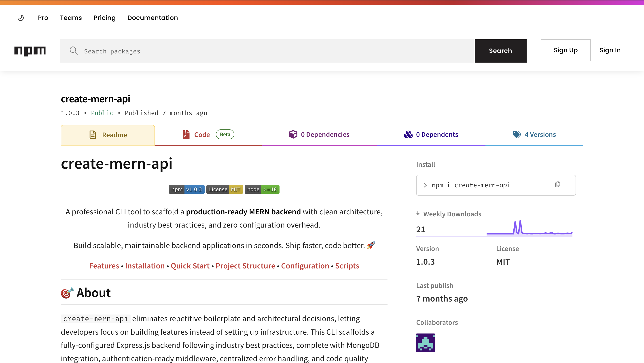The width and height of the screenshot is (644, 363).
Task: Jump to Features section link
Action: coord(104,266)
